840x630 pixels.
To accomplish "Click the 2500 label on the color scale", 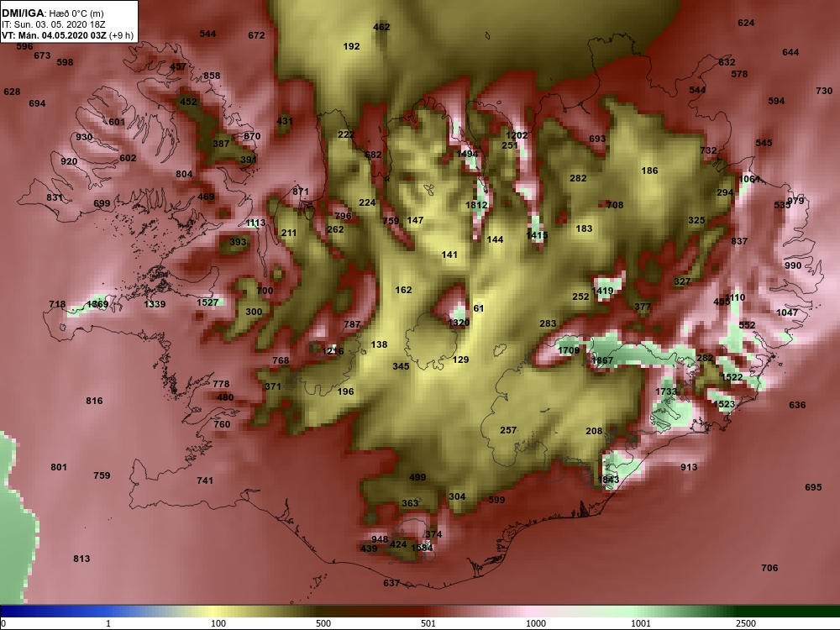I will click(746, 623).
